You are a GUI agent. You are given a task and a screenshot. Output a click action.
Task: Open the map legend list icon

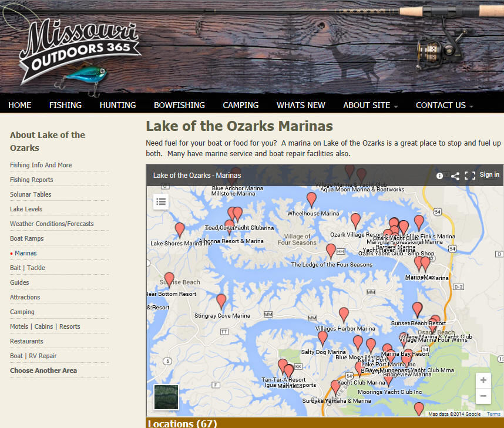161,201
